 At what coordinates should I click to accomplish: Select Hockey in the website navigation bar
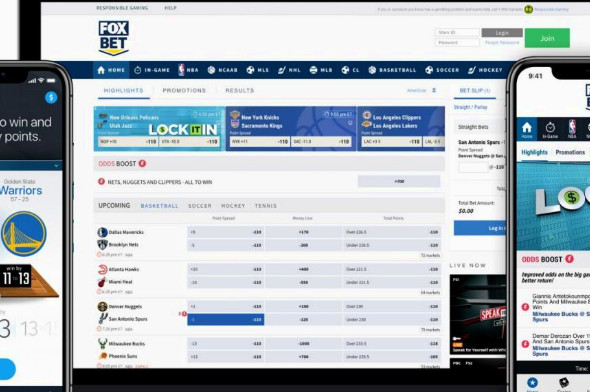(485, 70)
